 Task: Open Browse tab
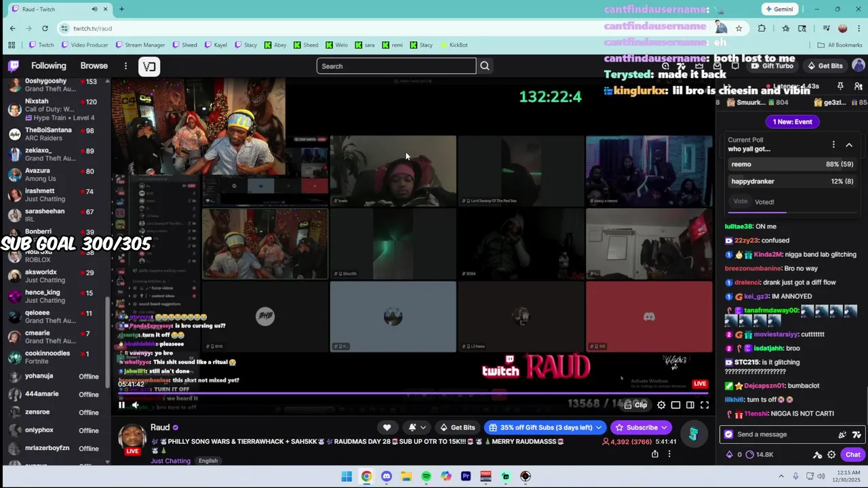pyautogui.click(x=94, y=66)
